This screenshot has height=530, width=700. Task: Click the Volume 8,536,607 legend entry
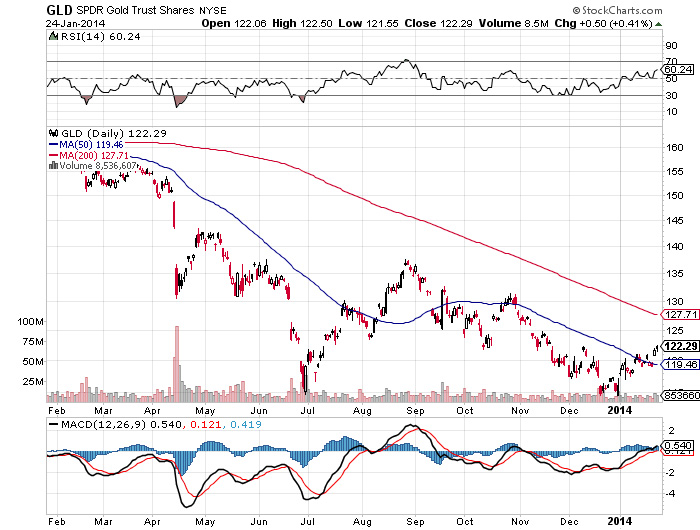tap(98, 166)
